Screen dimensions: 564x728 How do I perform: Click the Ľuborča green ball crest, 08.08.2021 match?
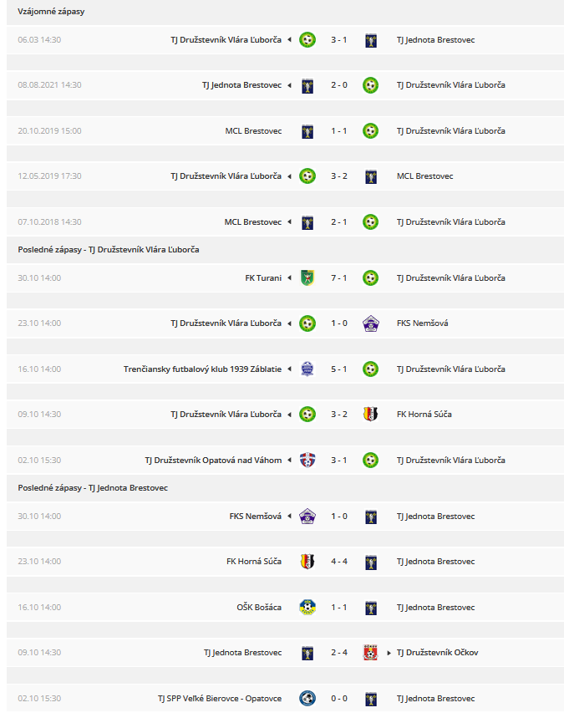[x=370, y=85]
